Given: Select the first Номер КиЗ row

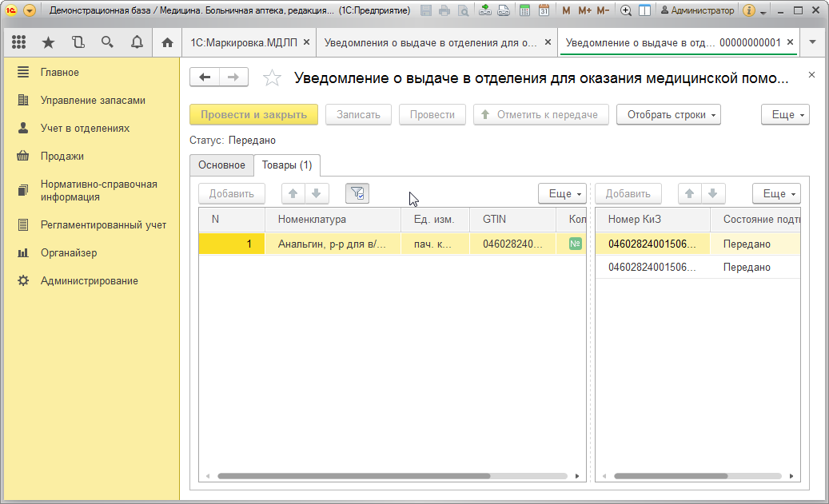Looking at the screenshot, I should pyautogui.click(x=652, y=244).
